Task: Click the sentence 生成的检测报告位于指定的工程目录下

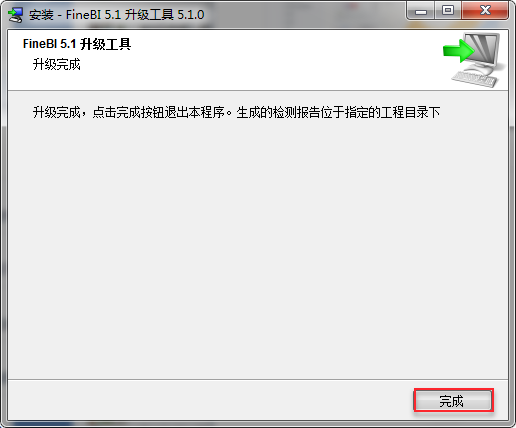Action: click(338, 112)
